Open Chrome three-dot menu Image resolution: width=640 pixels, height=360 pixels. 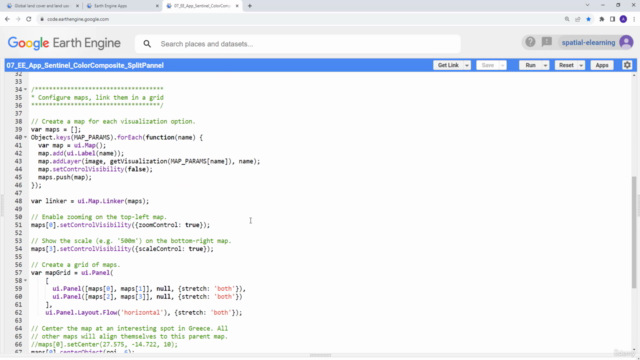(634, 19)
